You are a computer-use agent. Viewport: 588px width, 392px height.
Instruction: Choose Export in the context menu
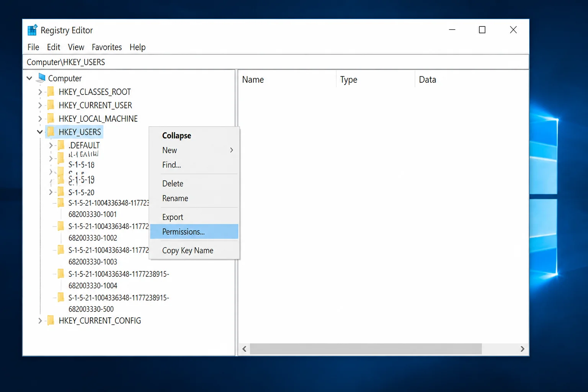pyautogui.click(x=194, y=217)
